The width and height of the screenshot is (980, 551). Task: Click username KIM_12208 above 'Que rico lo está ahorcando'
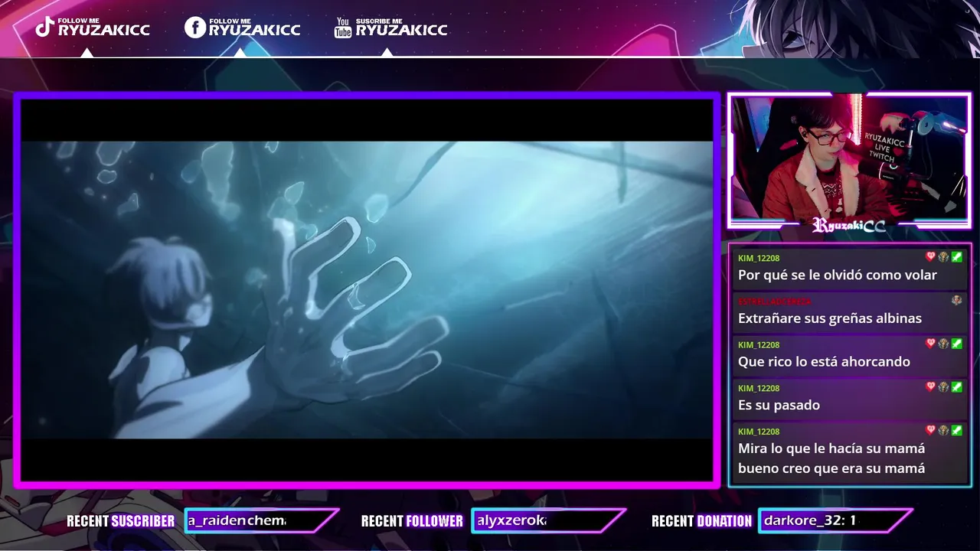[759, 345]
